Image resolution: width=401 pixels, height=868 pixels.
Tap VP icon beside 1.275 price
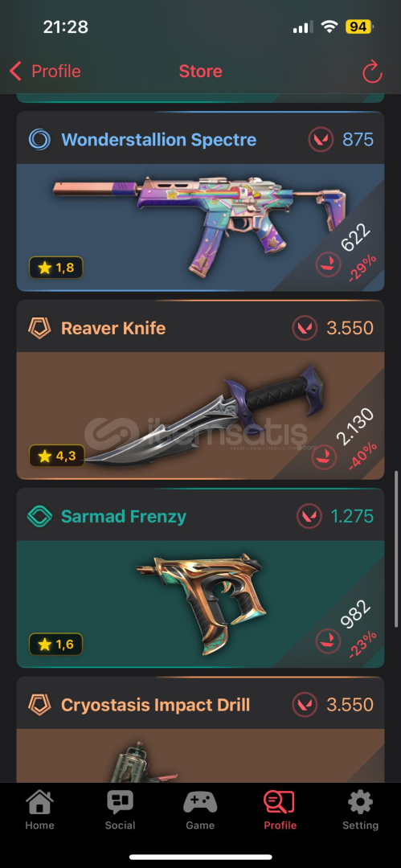(x=309, y=517)
